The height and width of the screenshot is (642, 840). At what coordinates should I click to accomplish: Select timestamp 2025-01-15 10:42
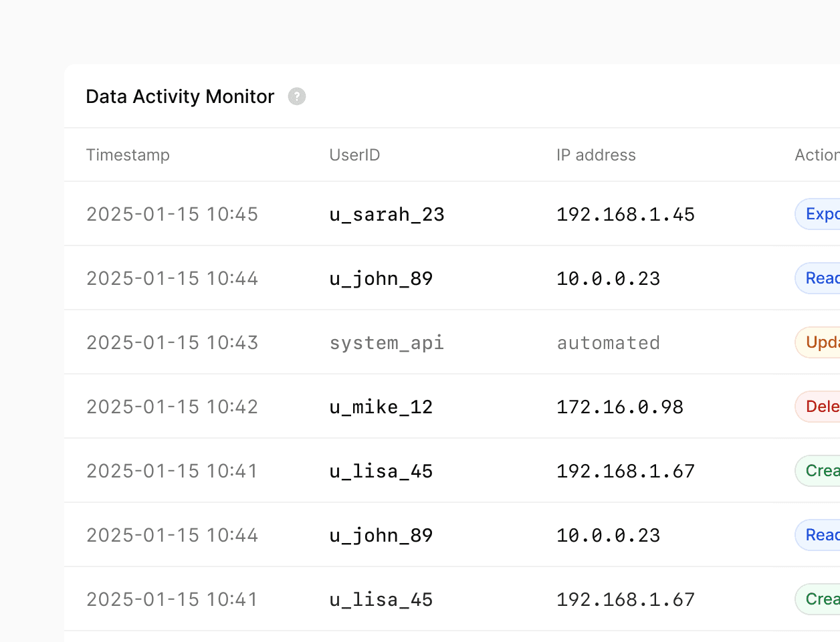click(172, 407)
